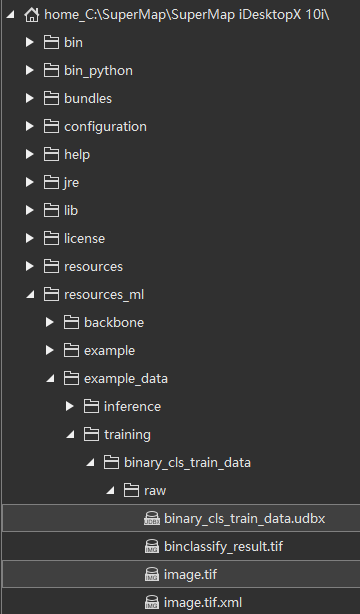360x614 pixels.
Task: Click the resources_ml folder icon
Action: 51,294
